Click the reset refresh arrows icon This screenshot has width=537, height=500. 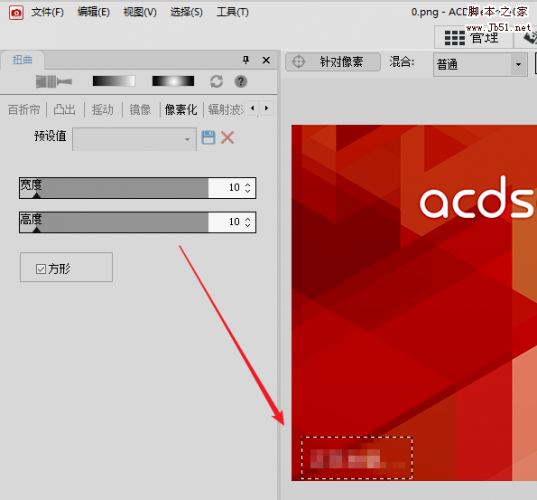[216, 82]
